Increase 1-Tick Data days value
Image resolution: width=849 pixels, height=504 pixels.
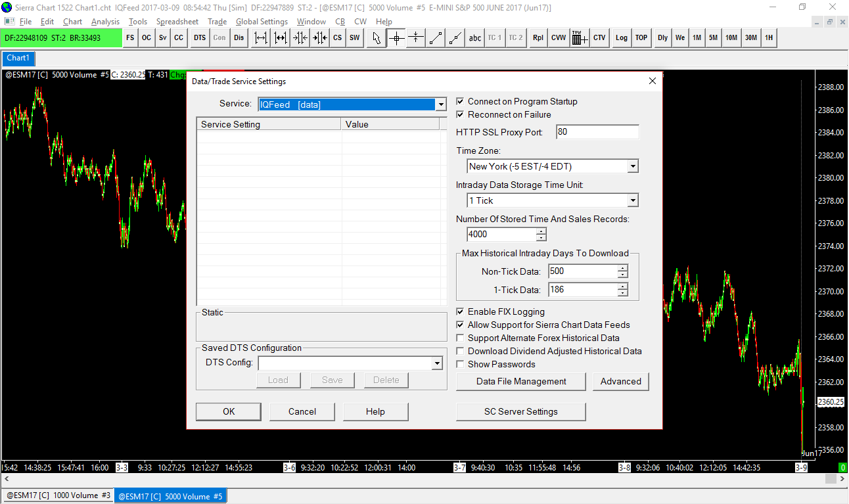coord(622,286)
